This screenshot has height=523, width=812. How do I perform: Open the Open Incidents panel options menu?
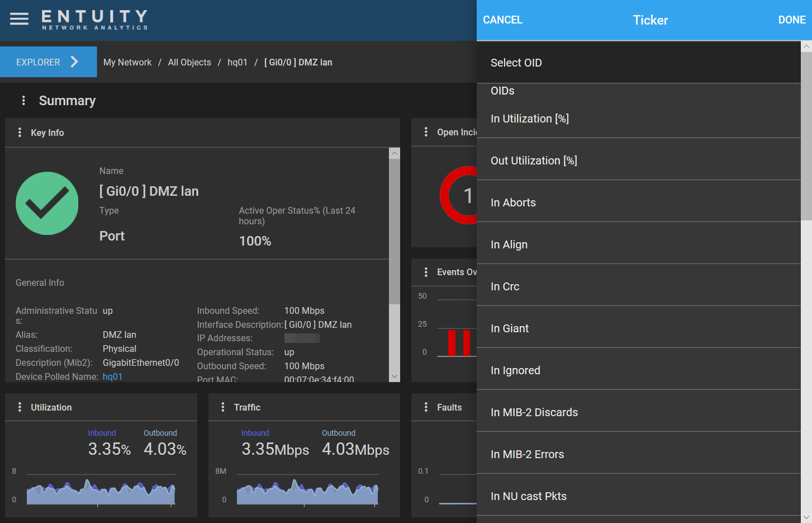tap(426, 132)
